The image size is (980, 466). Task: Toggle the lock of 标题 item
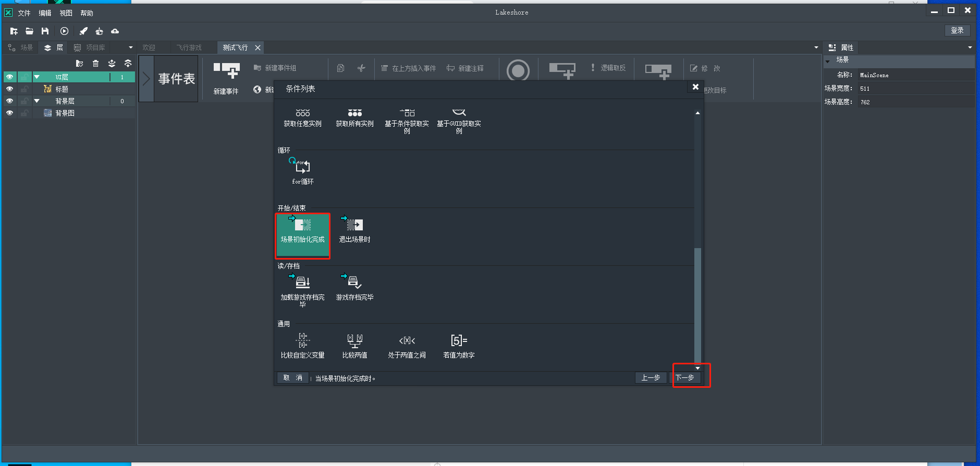(x=24, y=89)
